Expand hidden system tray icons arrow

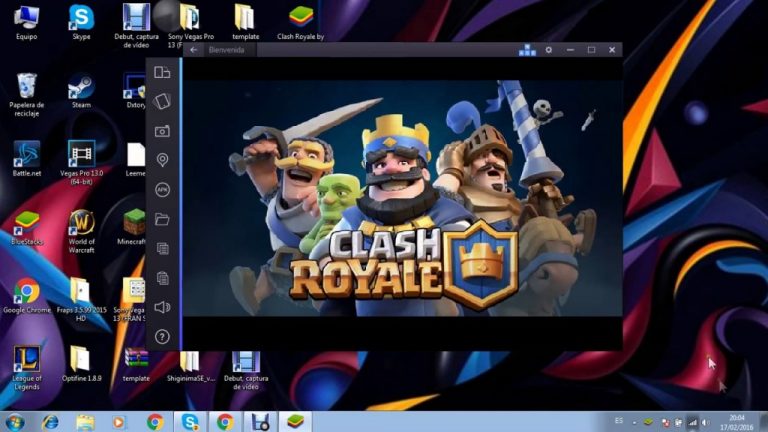[x=633, y=422]
